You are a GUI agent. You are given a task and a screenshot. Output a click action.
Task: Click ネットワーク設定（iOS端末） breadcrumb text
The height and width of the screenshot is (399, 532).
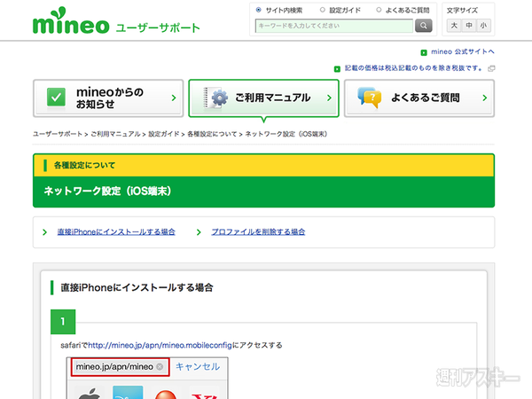click(x=286, y=134)
